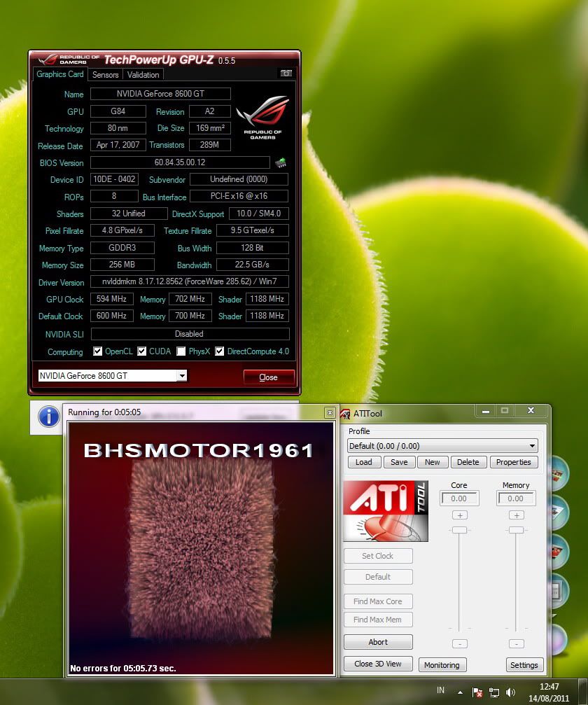Click the ATITool title bar icon
This screenshot has height=705, width=588.
(x=345, y=413)
